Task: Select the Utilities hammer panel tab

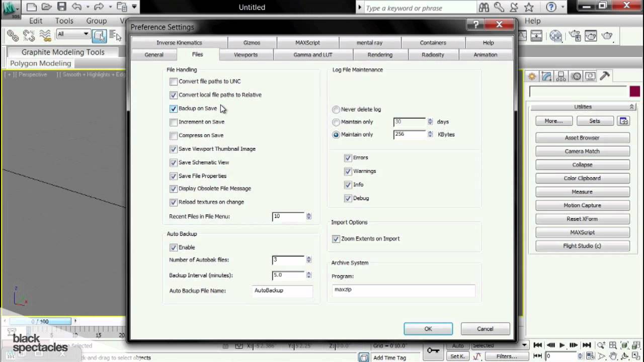Action: [605, 76]
